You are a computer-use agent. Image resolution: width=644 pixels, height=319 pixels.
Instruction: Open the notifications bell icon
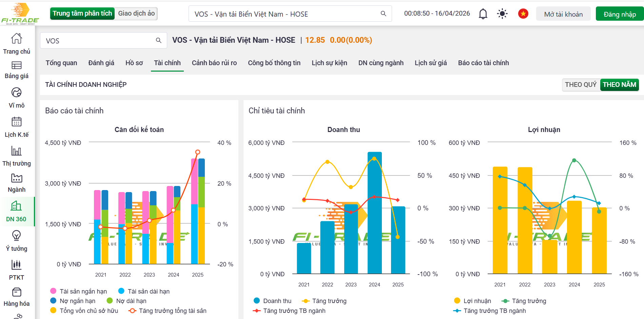coord(483,14)
